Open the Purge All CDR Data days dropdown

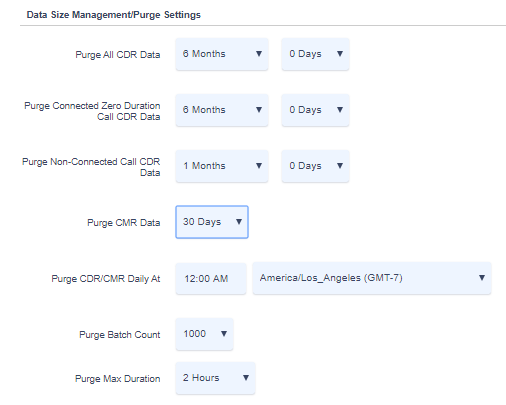(x=315, y=54)
